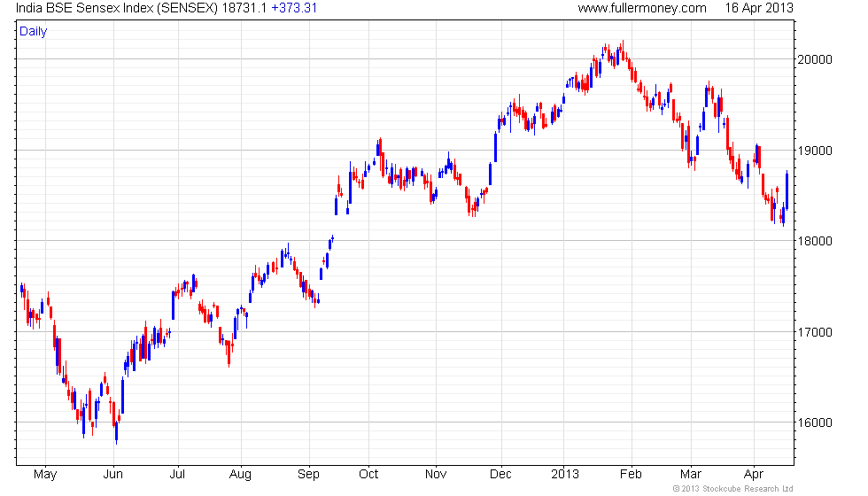Click the last blue candlestick in April

787,190
